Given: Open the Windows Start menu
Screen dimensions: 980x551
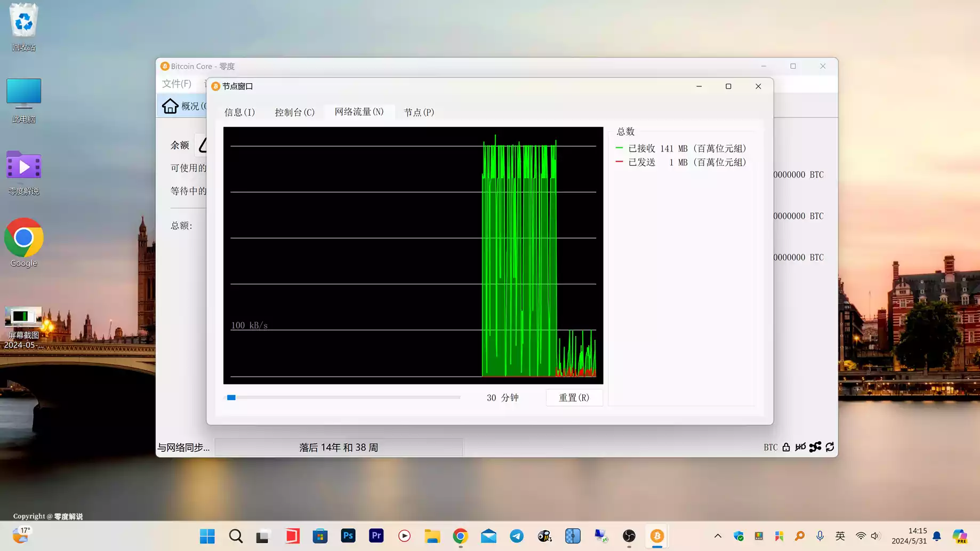Looking at the screenshot, I should point(207,536).
